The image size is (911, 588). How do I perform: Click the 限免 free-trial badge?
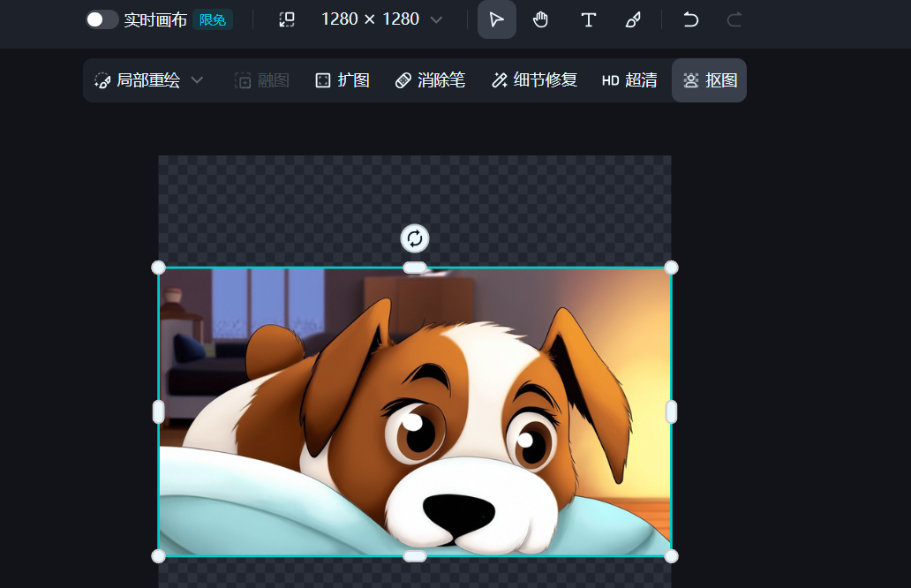coord(212,19)
